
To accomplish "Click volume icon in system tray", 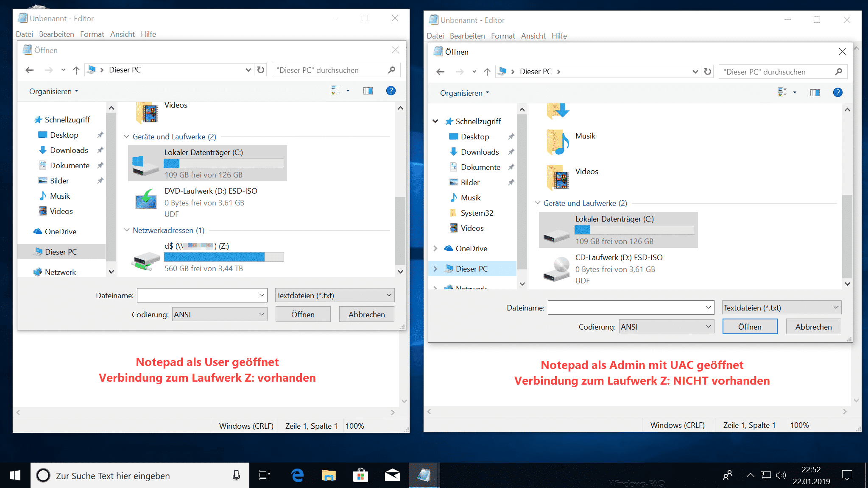I will click(781, 475).
